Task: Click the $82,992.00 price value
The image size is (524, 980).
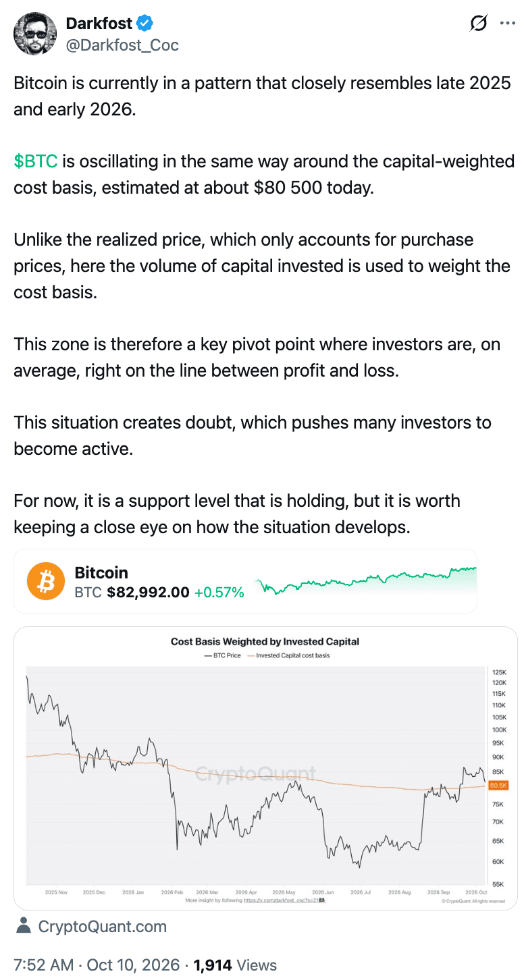Action: click(148, 593)
